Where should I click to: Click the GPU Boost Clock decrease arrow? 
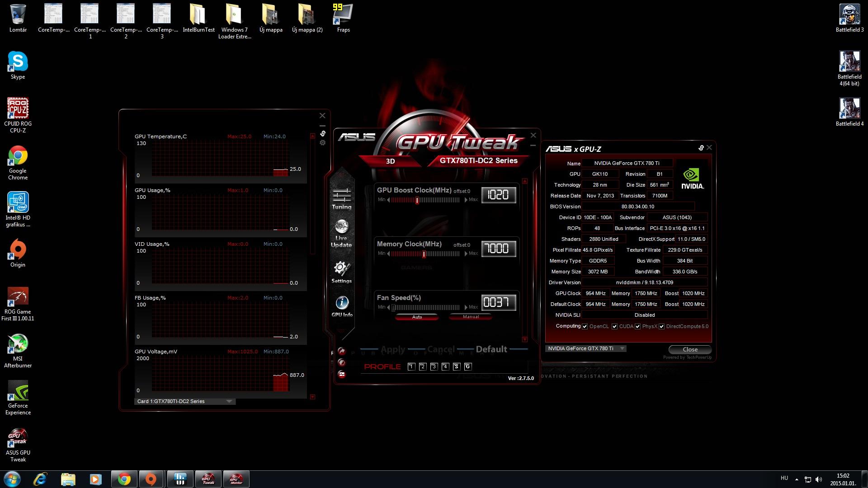coord(388,200)
